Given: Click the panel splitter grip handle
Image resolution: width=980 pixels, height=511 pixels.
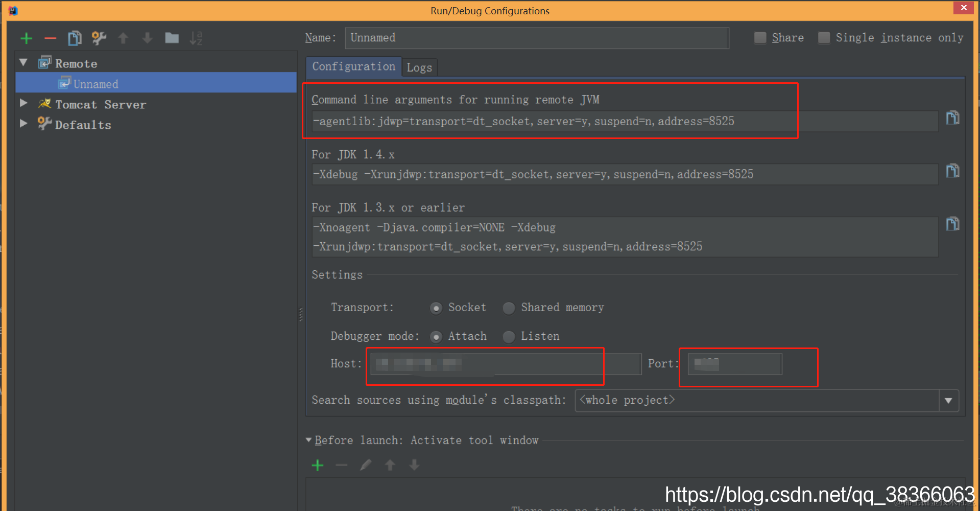Looking at the screenshot, I should click(301, 314).
